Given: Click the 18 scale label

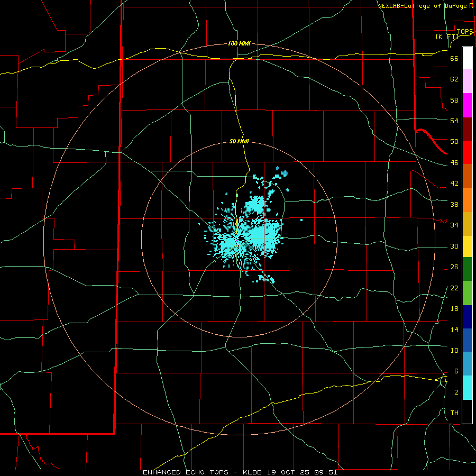Looking at the screenshot, I should (454, 309).
